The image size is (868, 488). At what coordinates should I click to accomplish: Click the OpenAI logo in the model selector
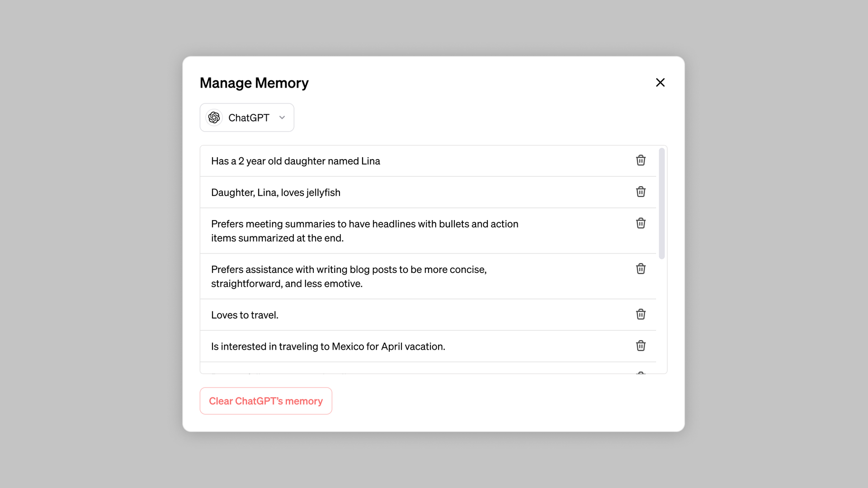(x=214, y=117)
